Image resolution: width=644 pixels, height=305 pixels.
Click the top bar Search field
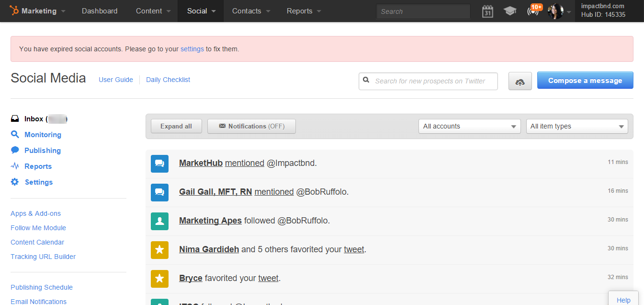(423, 12)
